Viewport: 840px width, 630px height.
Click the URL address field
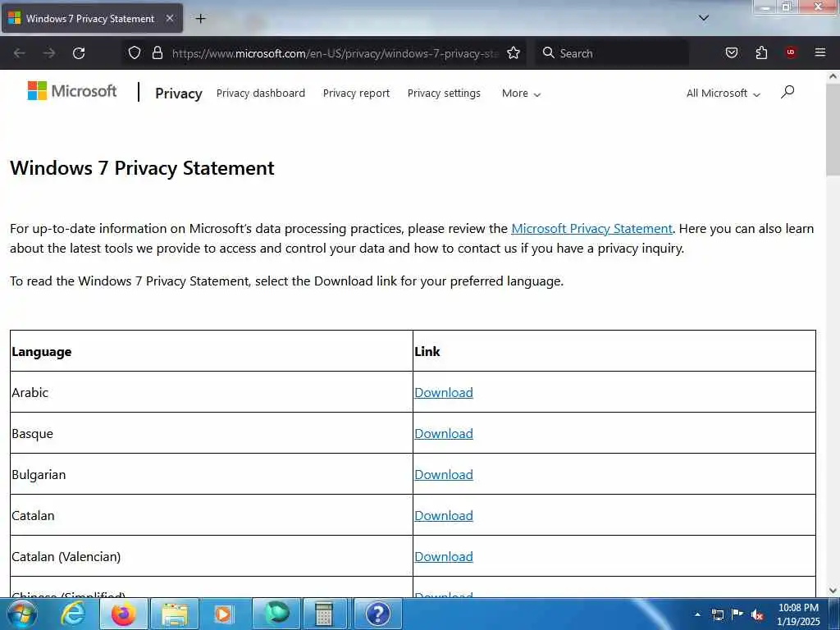336,53
